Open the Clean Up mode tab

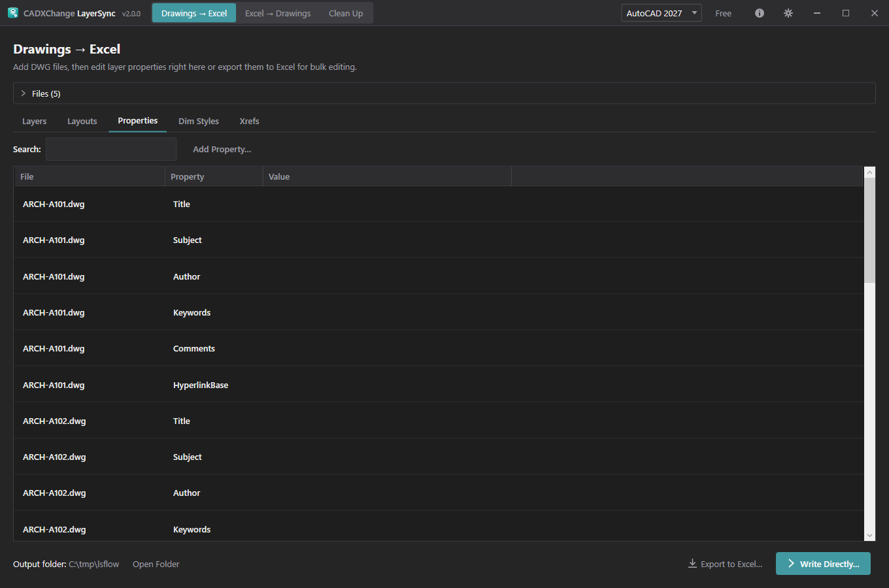346,13
